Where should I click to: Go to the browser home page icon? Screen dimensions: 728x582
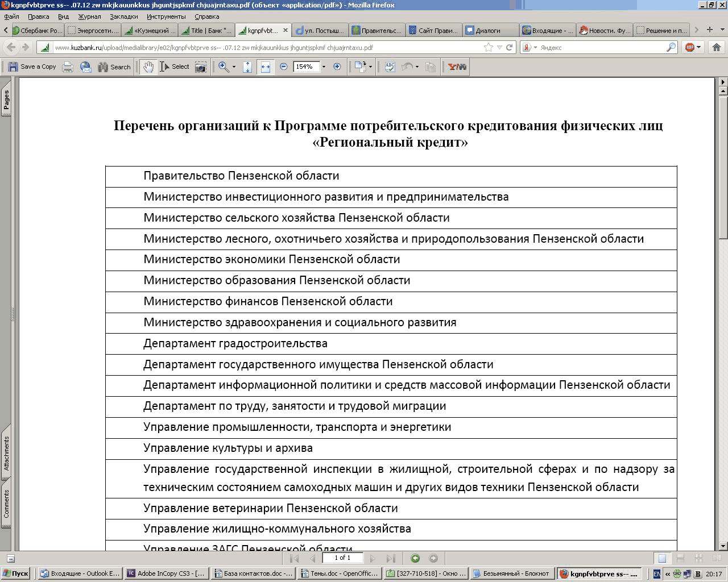[x=717, y=47]
